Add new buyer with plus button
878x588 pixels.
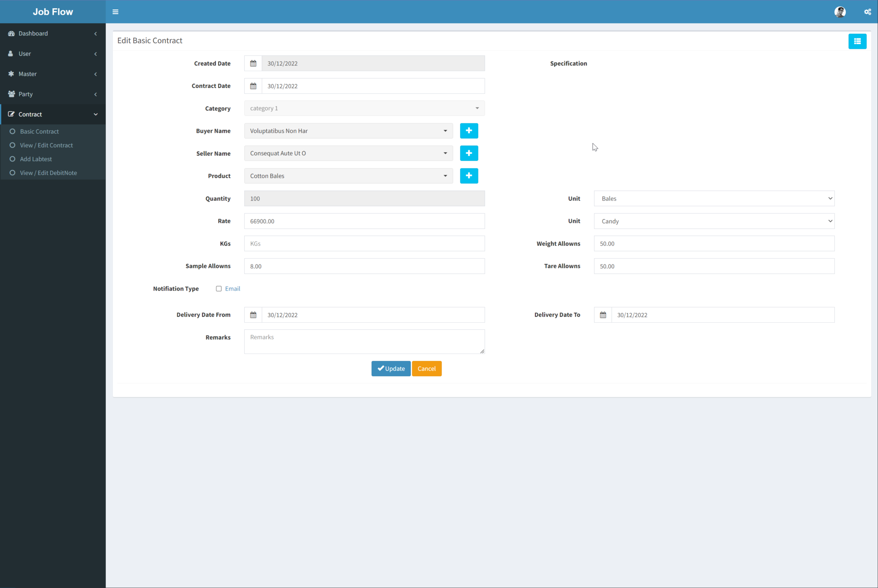469,131
